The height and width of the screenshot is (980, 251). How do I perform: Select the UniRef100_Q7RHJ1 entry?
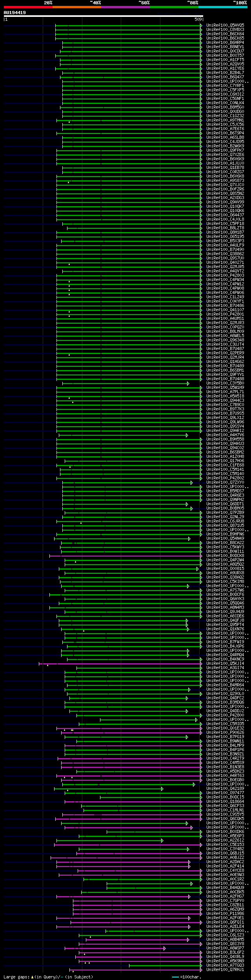coord(225,969)
